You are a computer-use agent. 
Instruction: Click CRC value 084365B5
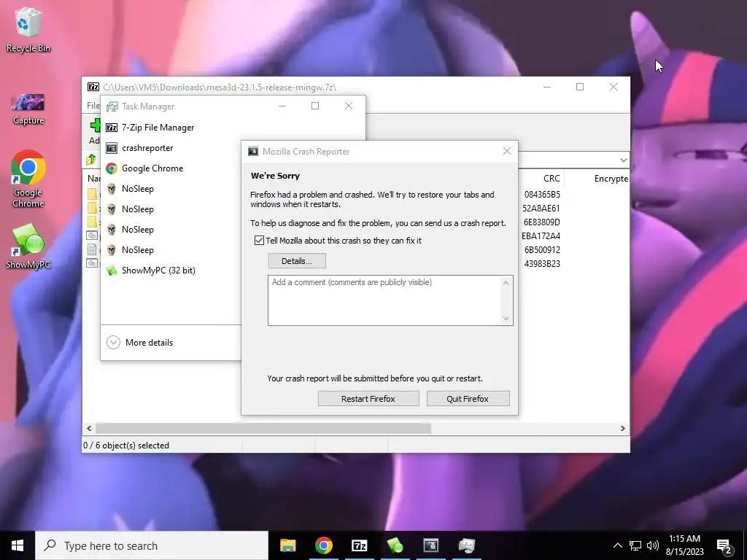[x=542, y=194]
